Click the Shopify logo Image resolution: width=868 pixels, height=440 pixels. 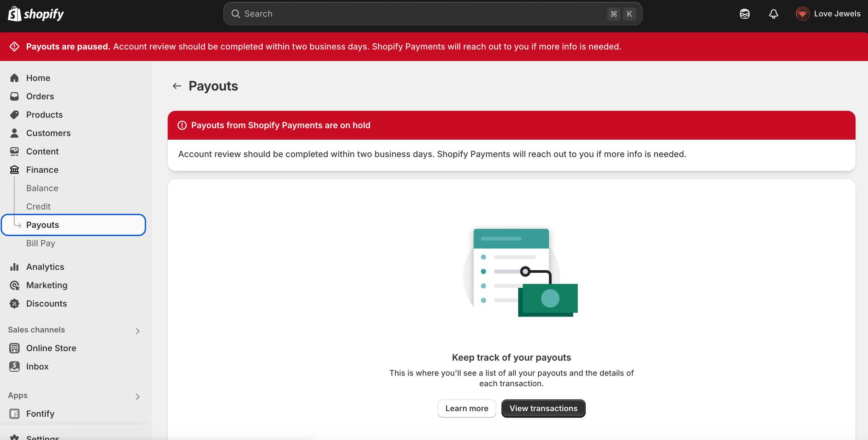point(36,14)
